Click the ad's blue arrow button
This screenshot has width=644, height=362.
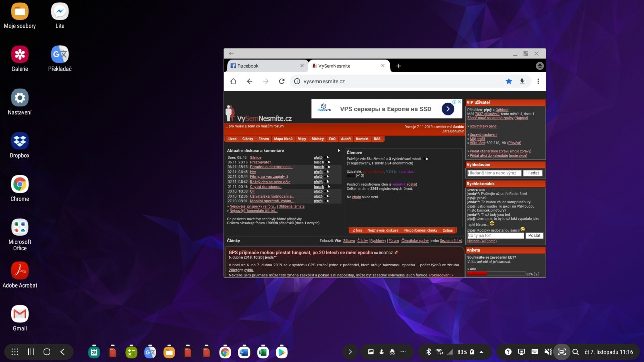pyautogui.click(x=448, y=109)
